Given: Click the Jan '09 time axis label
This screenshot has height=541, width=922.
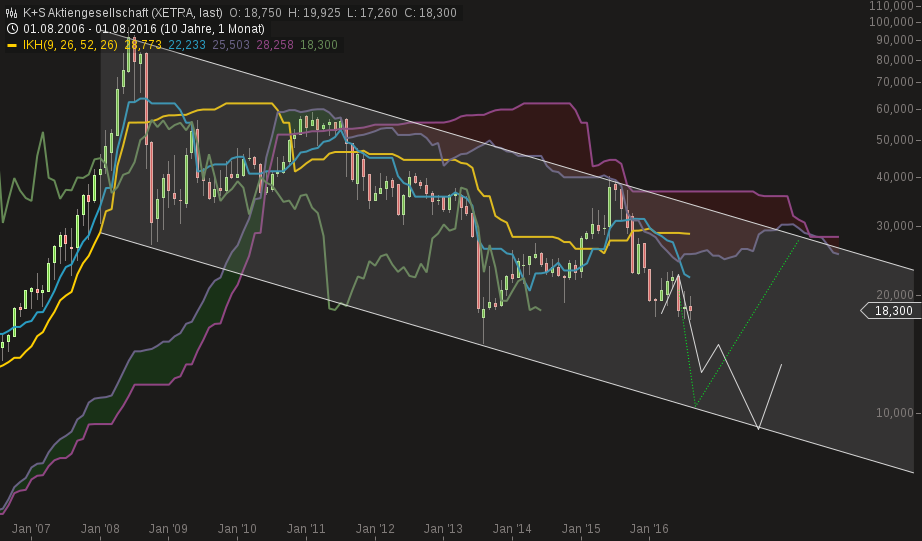Looking at the screenshot, I should [168, 529].
